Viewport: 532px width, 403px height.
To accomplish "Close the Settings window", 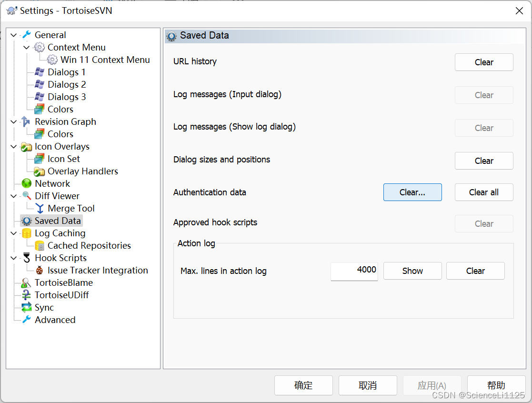I will point(519,11).
